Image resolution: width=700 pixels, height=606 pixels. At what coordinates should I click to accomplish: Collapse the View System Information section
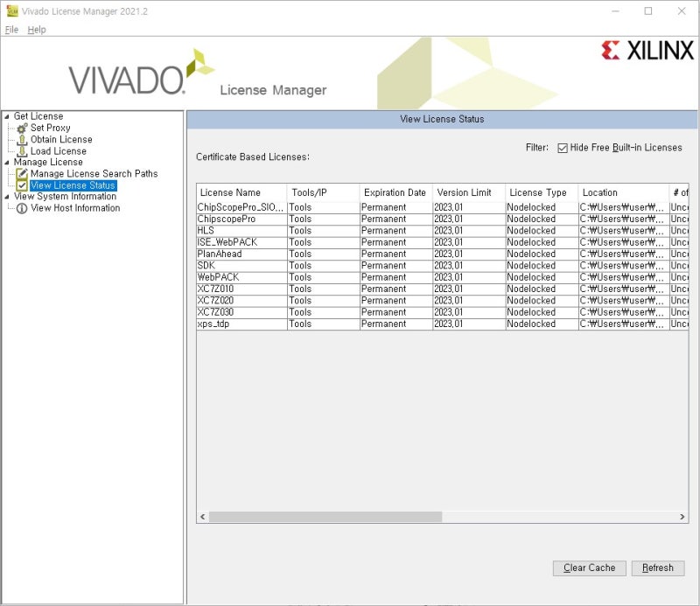coord(6,196)
